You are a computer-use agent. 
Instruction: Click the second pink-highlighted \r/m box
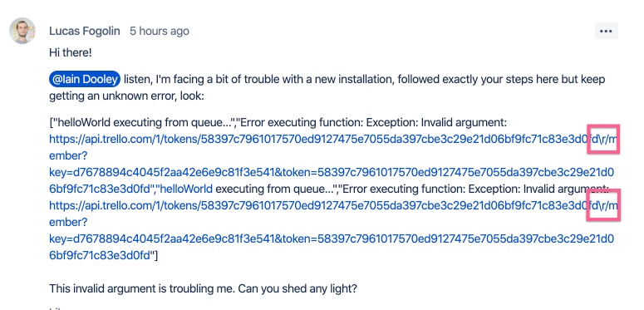603,205
